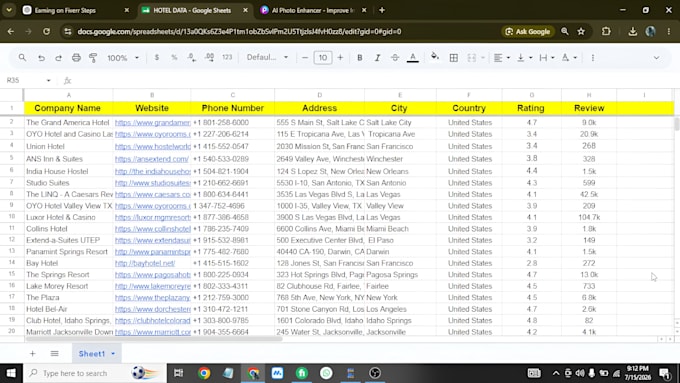Open the Name box dropdown arrow

[48, 80]
